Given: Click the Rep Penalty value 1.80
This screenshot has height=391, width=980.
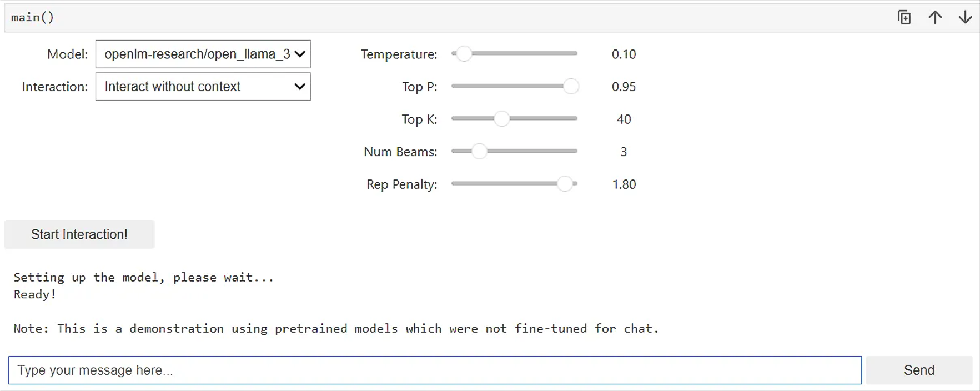Looking at the screenshot, I should point(624,184).
